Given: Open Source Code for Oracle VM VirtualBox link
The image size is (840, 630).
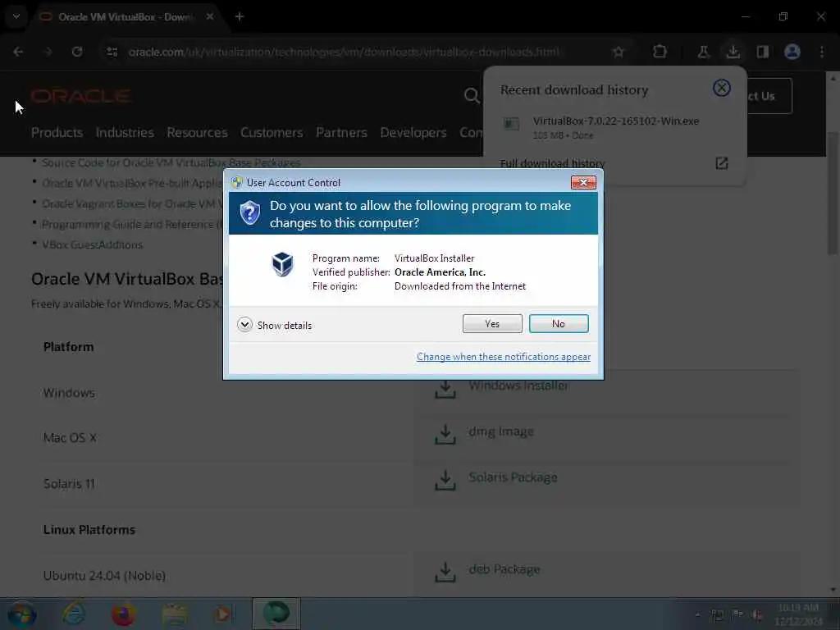Looking at the screenshot, I should point(171,162).
